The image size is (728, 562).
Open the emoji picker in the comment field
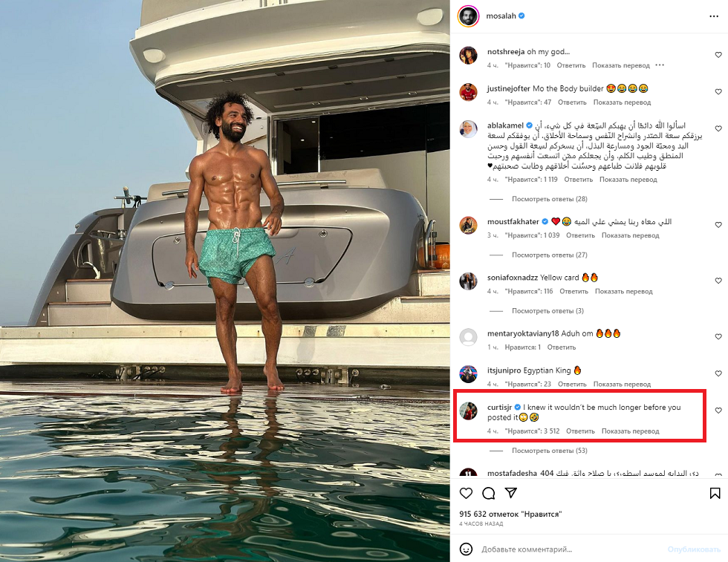(467, 549)
